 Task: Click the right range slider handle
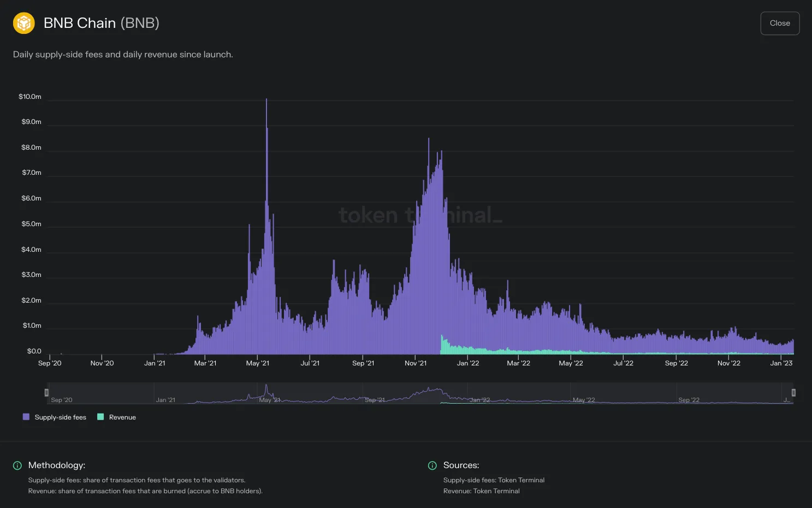tap(793, 392)
